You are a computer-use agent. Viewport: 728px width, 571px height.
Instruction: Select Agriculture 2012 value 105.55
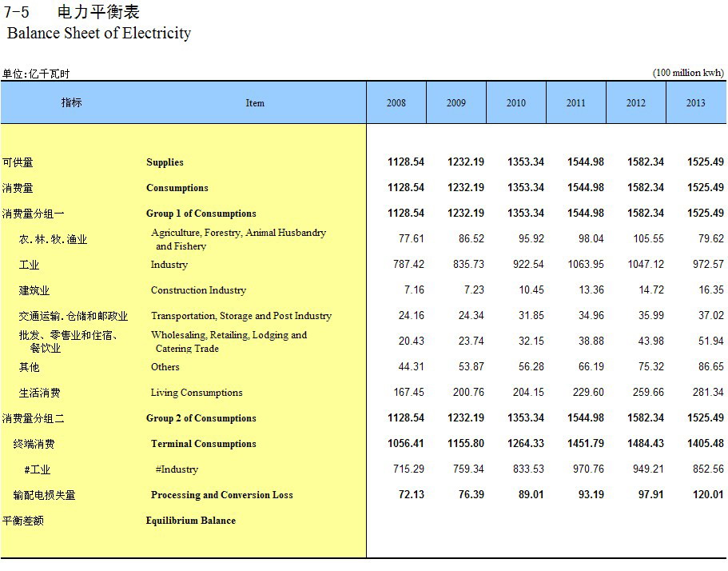(649, 238)
